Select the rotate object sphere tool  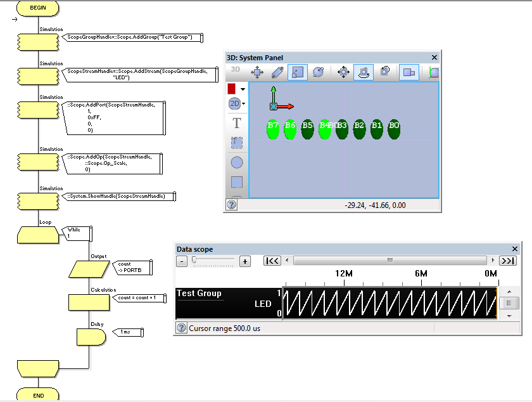[318, 72]
